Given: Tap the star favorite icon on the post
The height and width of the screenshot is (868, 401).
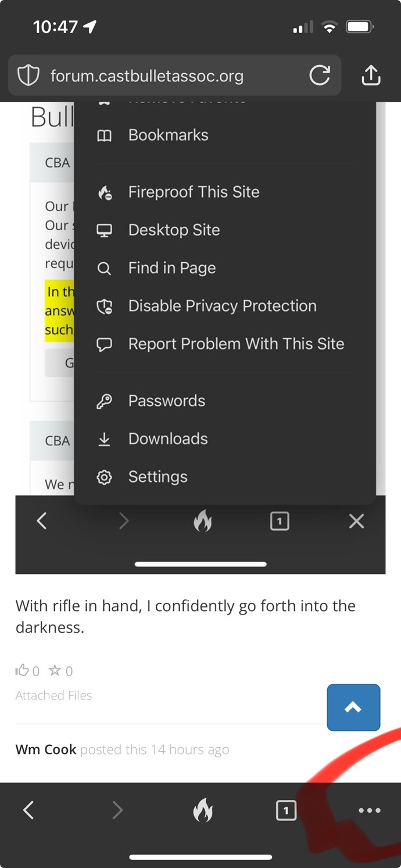Looking at the screenshot, I should [x=55, y=670].
